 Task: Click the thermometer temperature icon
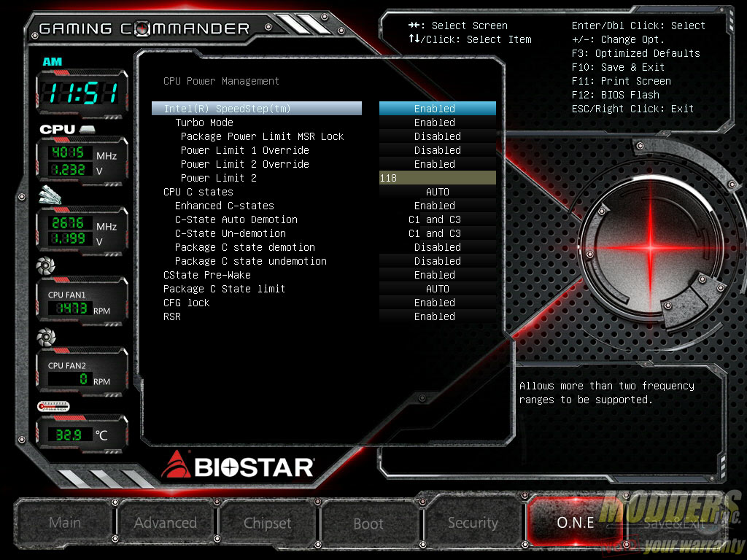coord(53,406)
